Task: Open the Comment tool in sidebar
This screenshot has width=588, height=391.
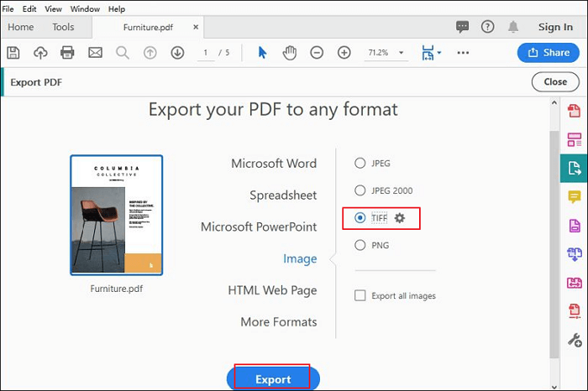Action: (x=575, y=197)
